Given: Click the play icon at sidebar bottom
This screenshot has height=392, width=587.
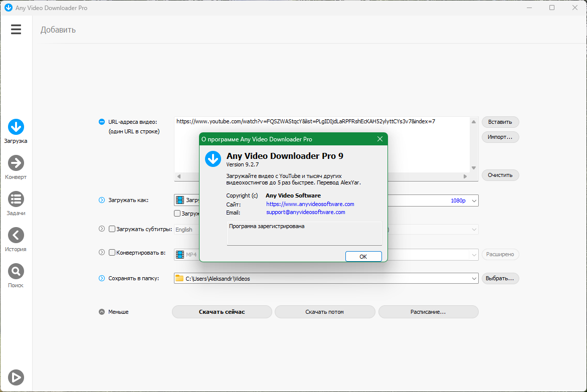Looking at the screenshot, I should coord(16,377).
